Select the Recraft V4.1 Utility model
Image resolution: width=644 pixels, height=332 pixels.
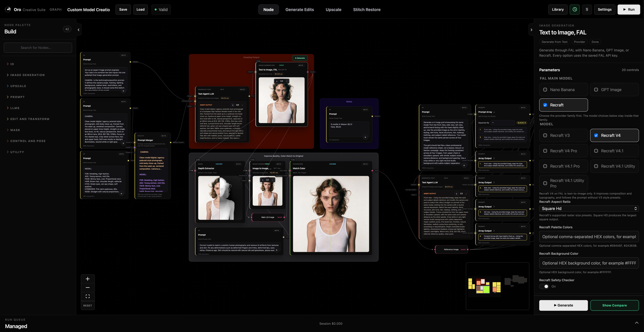614,166
